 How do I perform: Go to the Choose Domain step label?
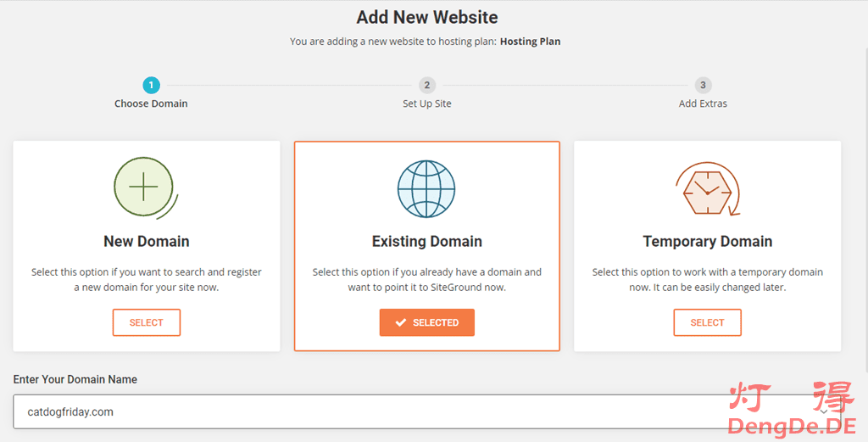pyautogui.click(x=151, y=104)
